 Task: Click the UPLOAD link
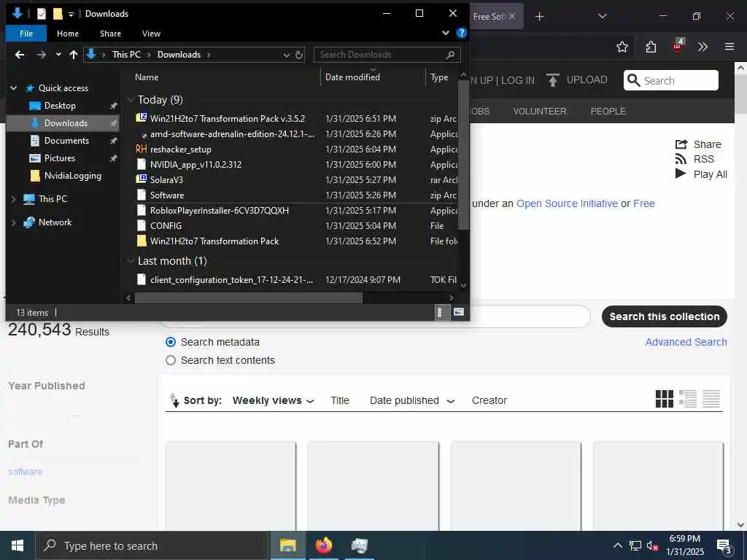[577, 80]
